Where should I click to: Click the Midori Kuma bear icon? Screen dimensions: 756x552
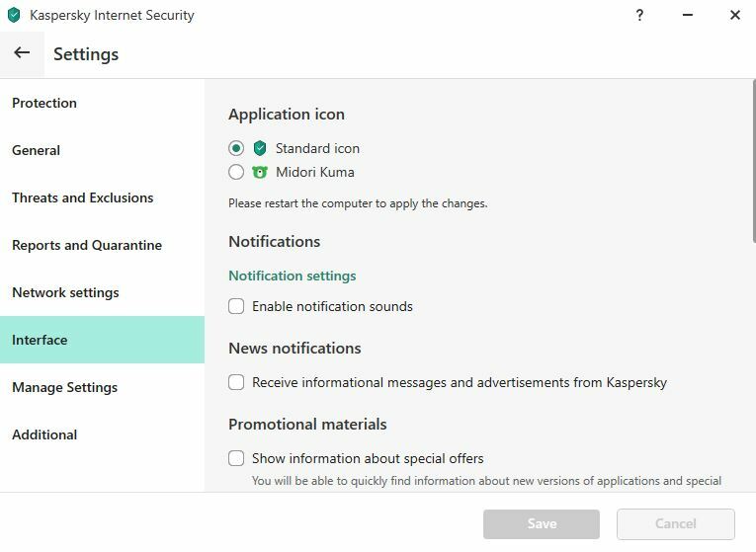click(x=260, y=172)
